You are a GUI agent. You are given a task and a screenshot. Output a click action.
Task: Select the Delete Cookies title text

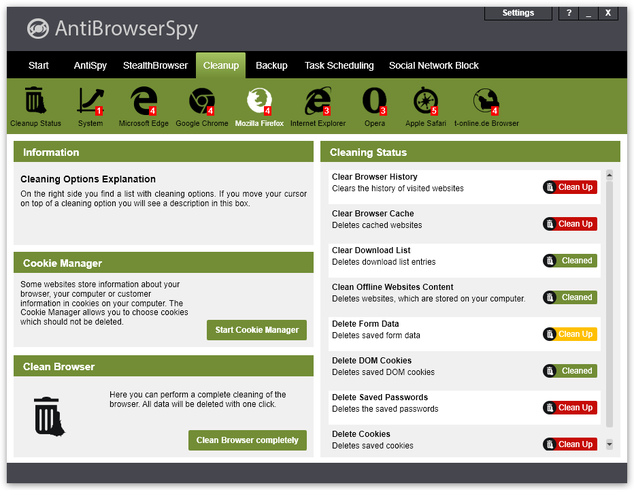[x=361, y=434]
